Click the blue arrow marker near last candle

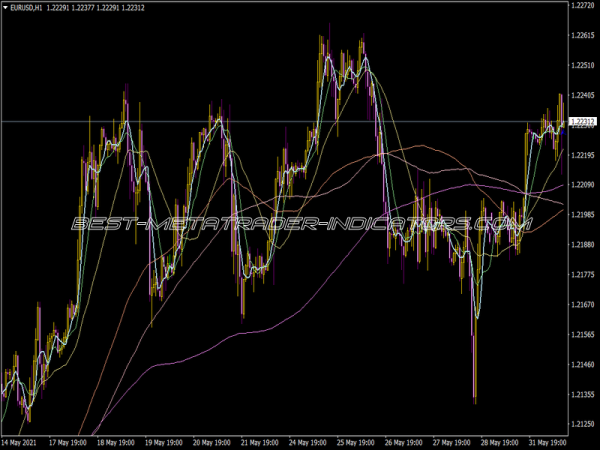point(563,131)
